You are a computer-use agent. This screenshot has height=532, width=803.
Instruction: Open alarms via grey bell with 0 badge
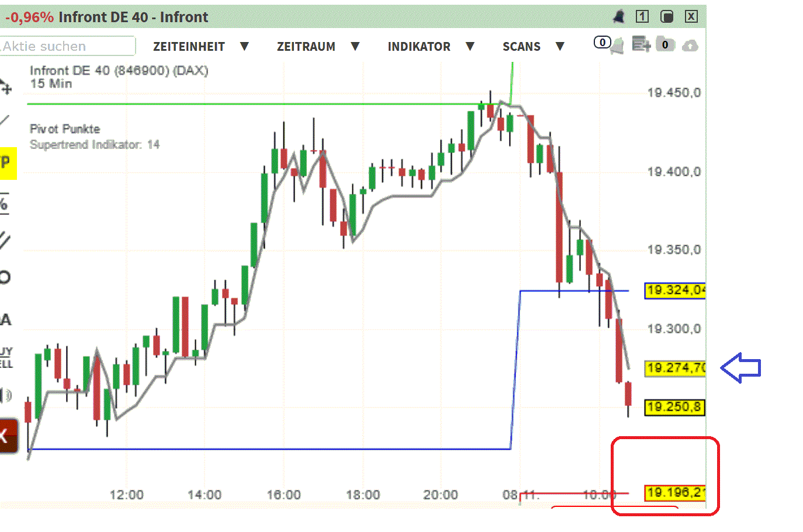tap(616, 46)
